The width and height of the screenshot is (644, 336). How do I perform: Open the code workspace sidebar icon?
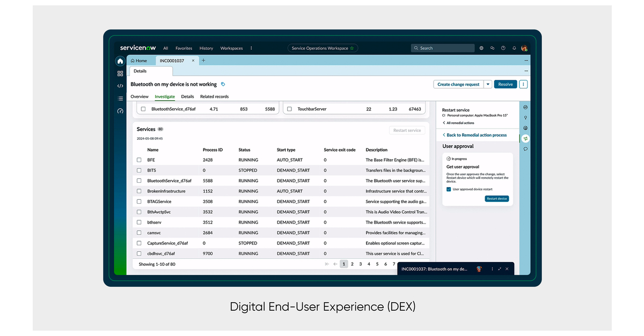tap(120, 86)
